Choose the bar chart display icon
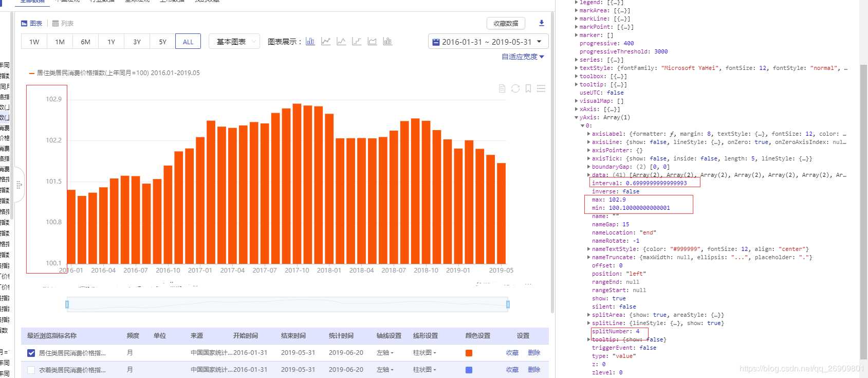The image size is (868, 378). pyautogui.click(x=310, y=41)
